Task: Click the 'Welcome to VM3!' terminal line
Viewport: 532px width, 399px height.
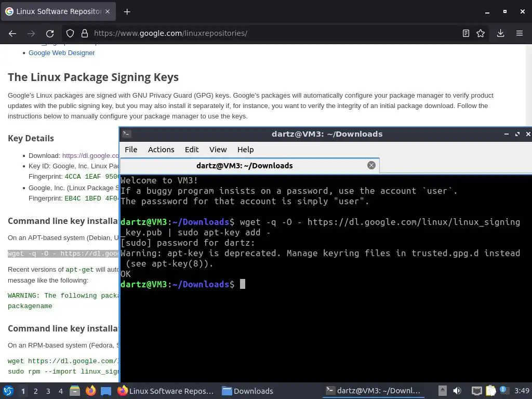Action: coord(159,180)
